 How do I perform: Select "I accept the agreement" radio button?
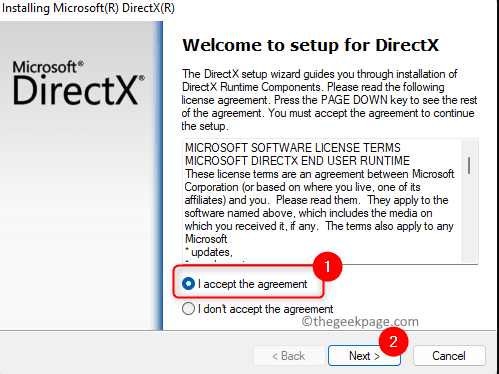(x=188, y=284)
